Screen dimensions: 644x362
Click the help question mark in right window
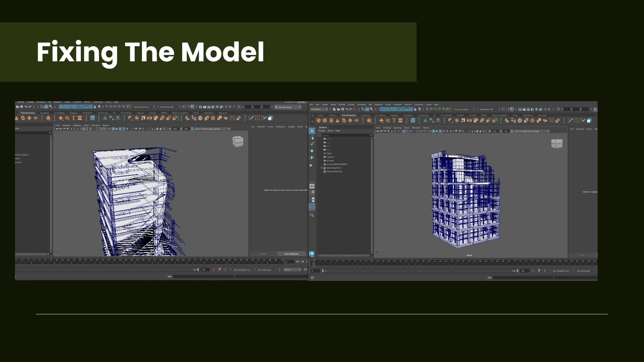pyautogui.click(x=312, y=278)
